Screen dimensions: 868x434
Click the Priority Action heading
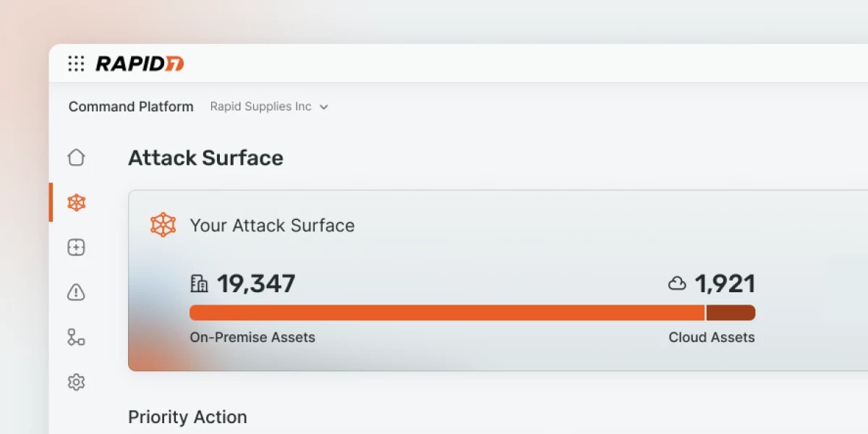[x=187, y=417]
